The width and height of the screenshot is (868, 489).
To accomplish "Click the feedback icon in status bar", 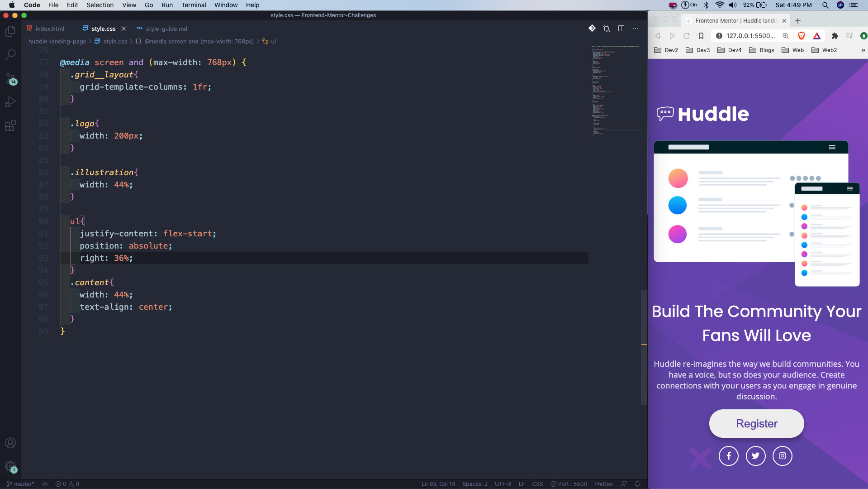I will click(624, 484).
